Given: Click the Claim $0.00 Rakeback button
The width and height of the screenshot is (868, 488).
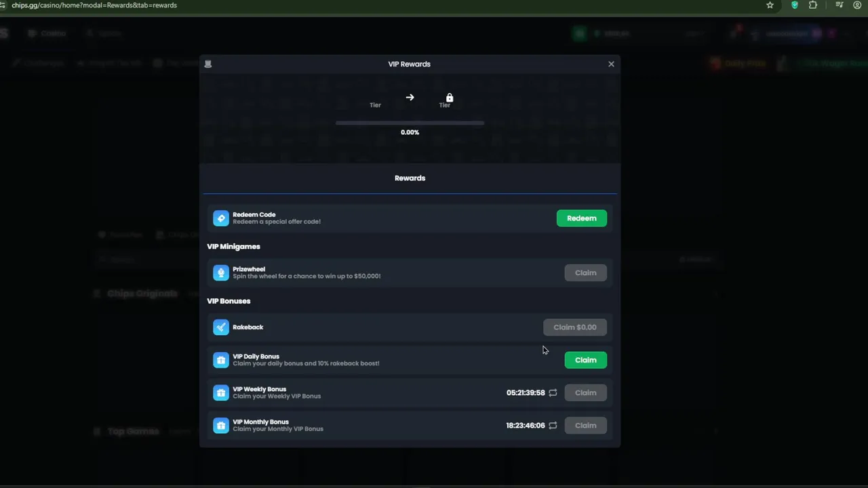Looking at the screenshot, I should (574, 327).
